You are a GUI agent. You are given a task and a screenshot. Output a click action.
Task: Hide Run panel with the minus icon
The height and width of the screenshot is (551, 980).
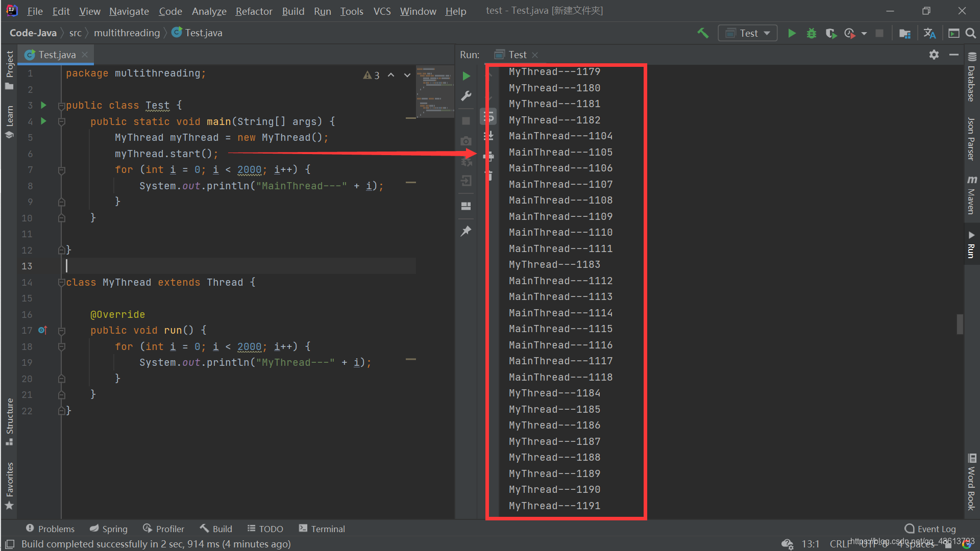[x=954, y=55]
